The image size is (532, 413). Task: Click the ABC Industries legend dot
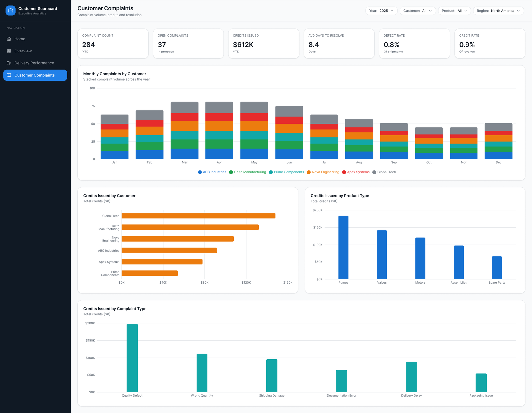coord(200,172)
